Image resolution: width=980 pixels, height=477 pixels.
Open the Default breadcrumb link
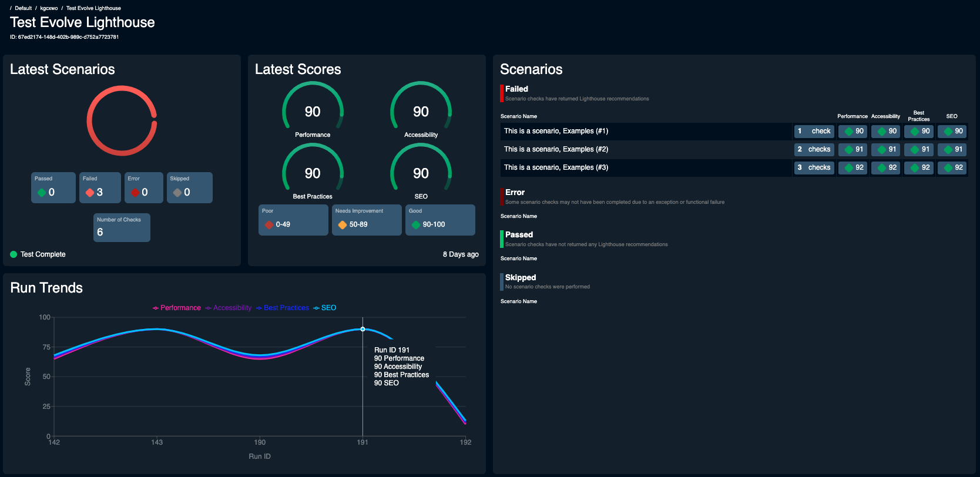pyautogui.click(x=24, y=8)
